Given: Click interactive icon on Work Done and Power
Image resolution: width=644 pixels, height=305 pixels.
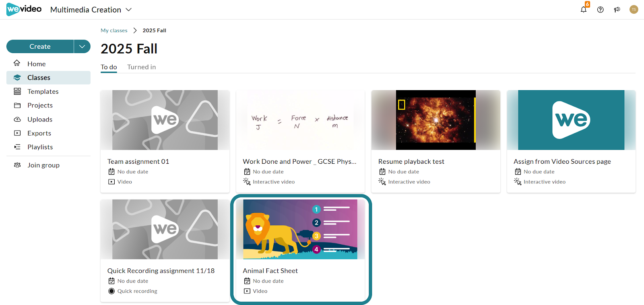Looking at the screenshot, I should tap(247, 181).
